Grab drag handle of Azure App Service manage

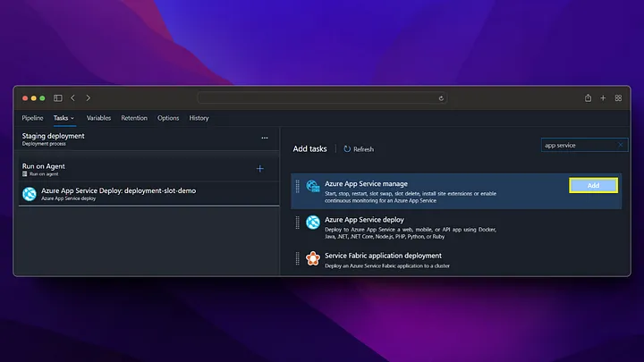(297, 186)
